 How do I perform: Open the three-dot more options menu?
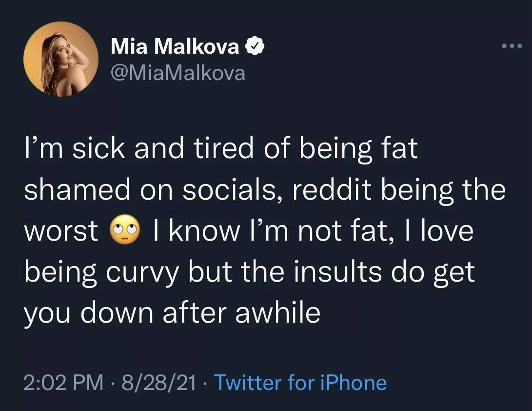[x=512, y=47]
